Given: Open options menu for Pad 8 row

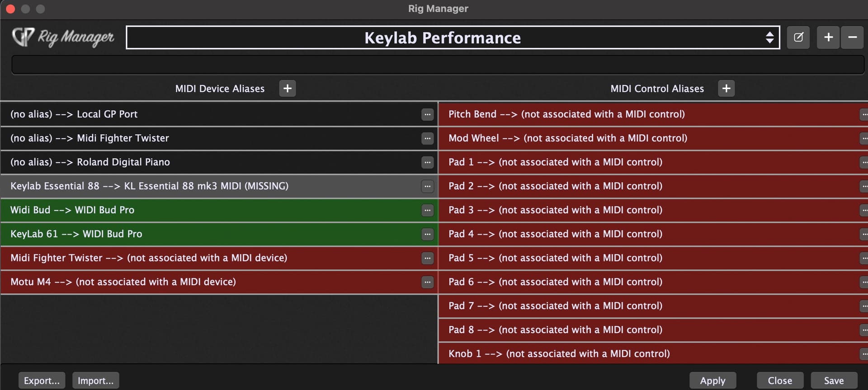Looking at the screenshot, I should click(x=864, y=330).
